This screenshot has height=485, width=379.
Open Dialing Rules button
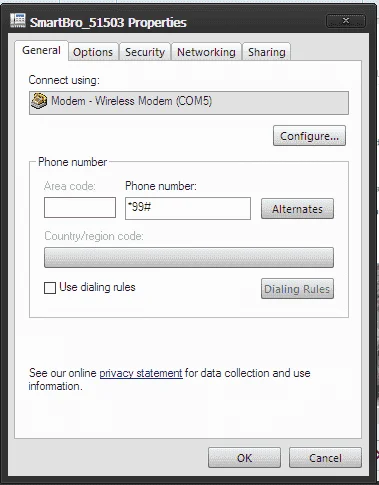click(x=297, y=289)
